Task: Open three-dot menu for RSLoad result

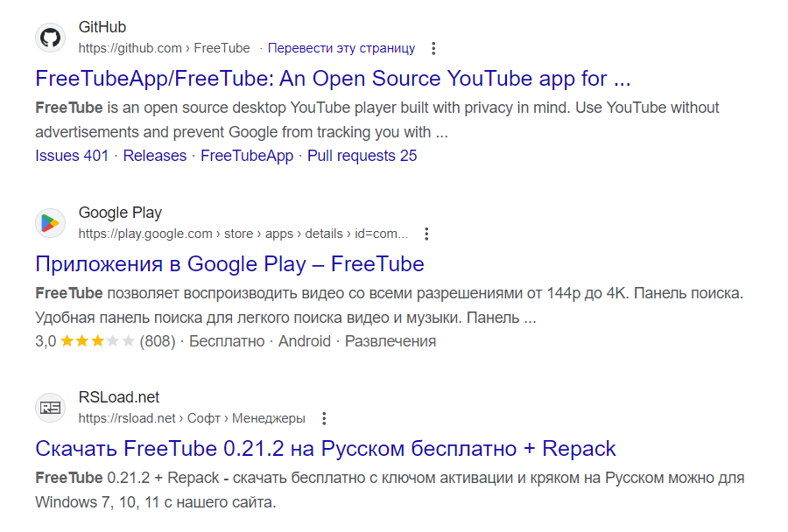Action: pos(324,418)
